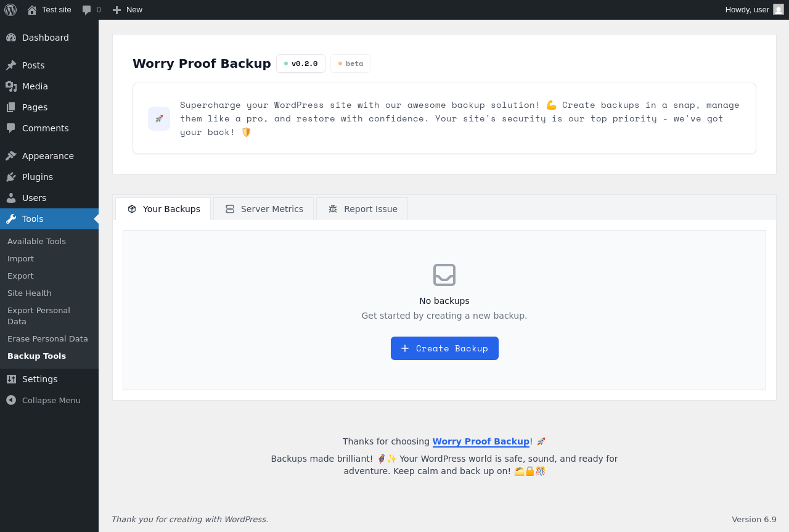Image resolution: width=789 pixels, height=532 pixels.
Task: Click the server icon on Server Metrics tab
Action: point(230,209)
